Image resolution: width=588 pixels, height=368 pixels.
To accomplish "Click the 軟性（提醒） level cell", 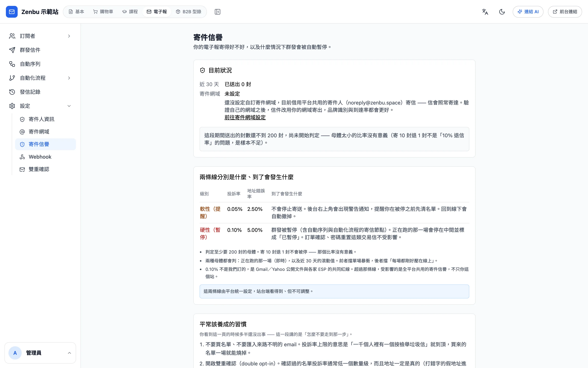I will (210, 213).
